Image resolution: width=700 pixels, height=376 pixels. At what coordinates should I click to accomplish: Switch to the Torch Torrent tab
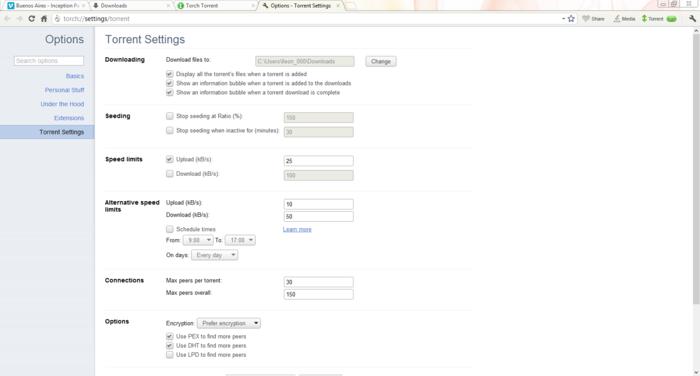[x=216, y=6]
